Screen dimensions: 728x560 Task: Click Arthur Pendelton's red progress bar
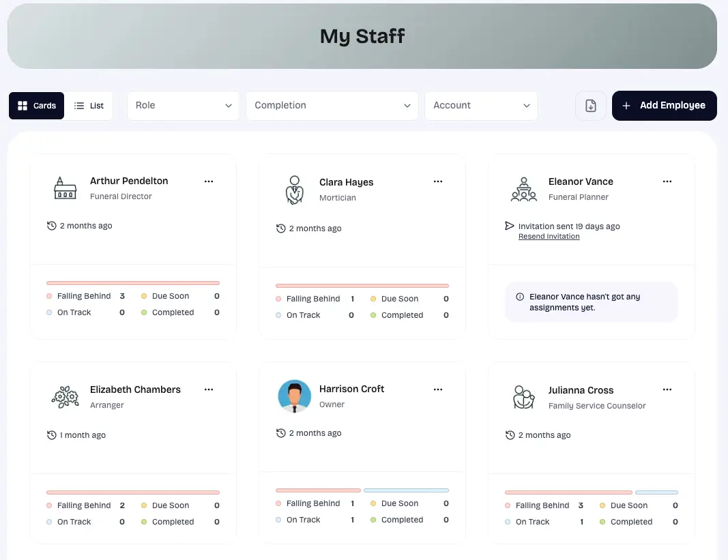pyautogui.click(x=133, y=283)
